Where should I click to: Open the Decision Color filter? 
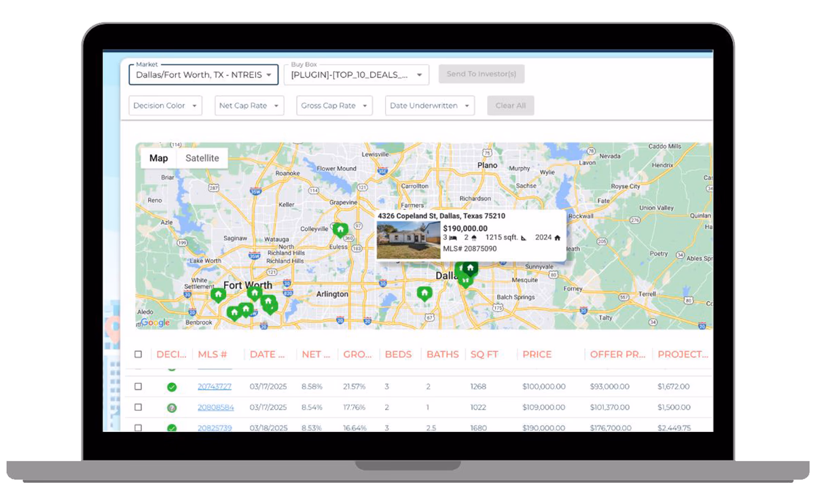(165, 106)
